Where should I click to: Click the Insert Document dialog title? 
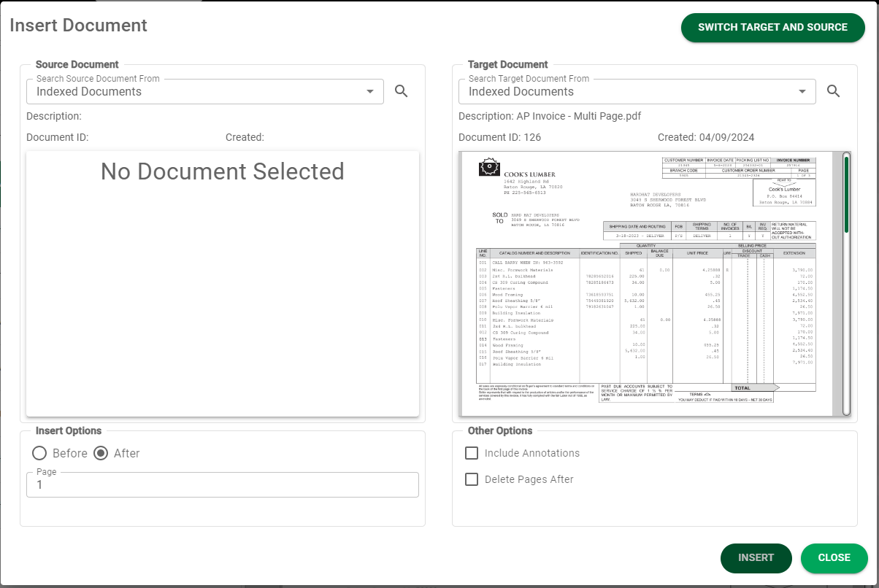pyautogui.click(x=78, y=25)
